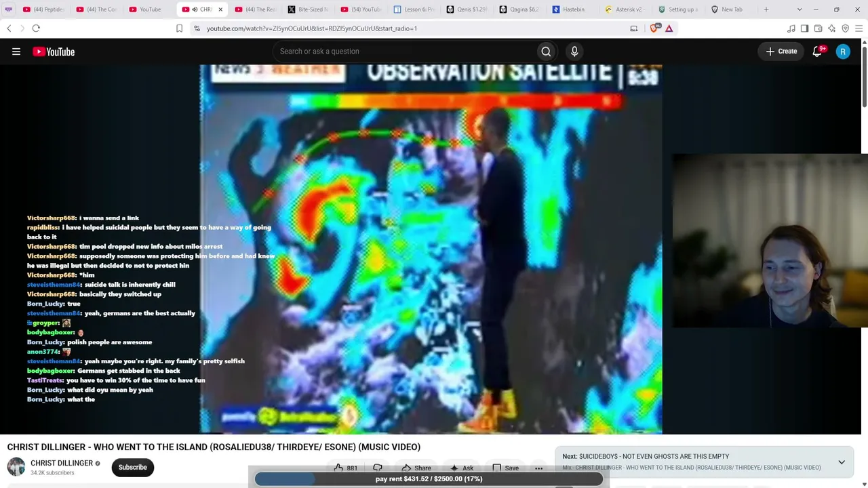868x488 pixels.
Task: Toggle the browser sidebar panel
Action: [804, 28]
